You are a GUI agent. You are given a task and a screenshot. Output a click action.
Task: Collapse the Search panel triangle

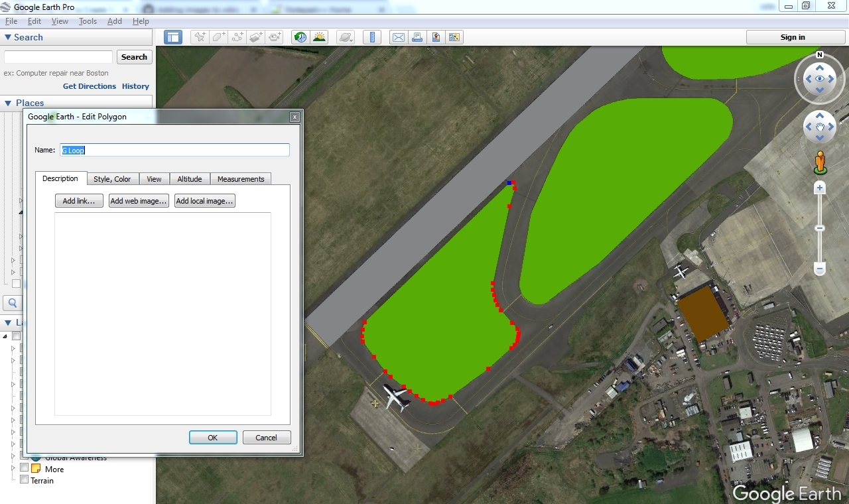pyautogui.click(x=8, y=38)
